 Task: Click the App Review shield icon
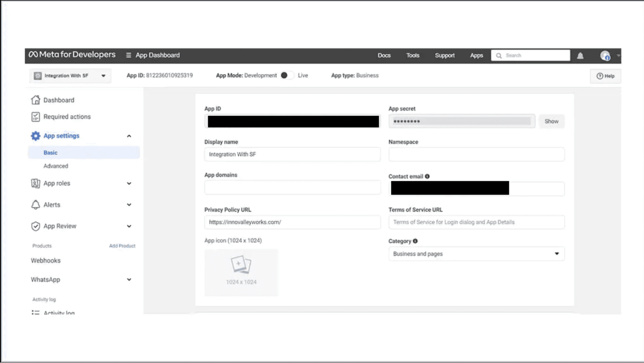tap(36, 226)
